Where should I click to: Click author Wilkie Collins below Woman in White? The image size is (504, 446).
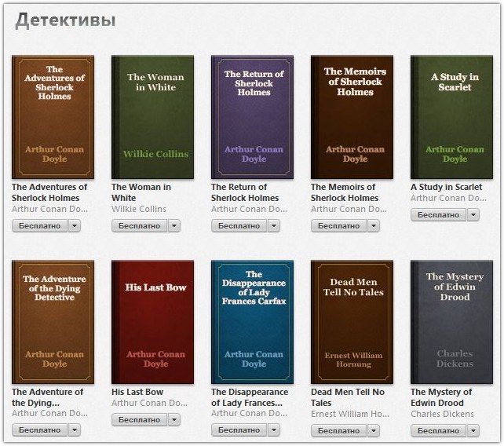click(139, 209)
